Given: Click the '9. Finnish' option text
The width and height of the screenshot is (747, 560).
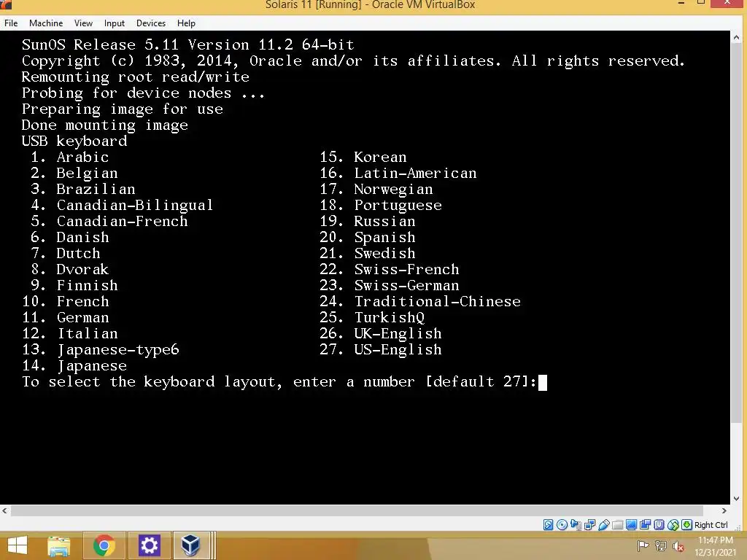Looking at the screenshot, I should tap(74, 286).
